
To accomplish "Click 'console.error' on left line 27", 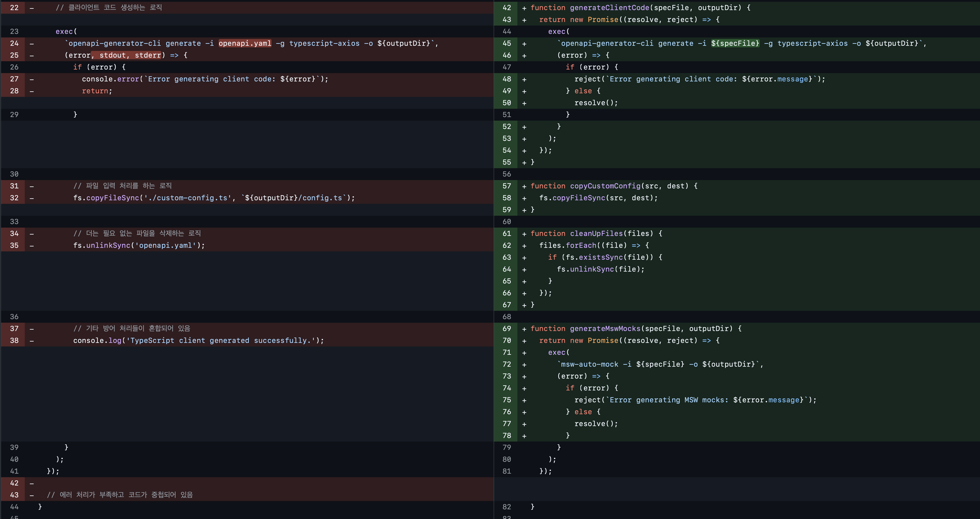I will [110, 79].
